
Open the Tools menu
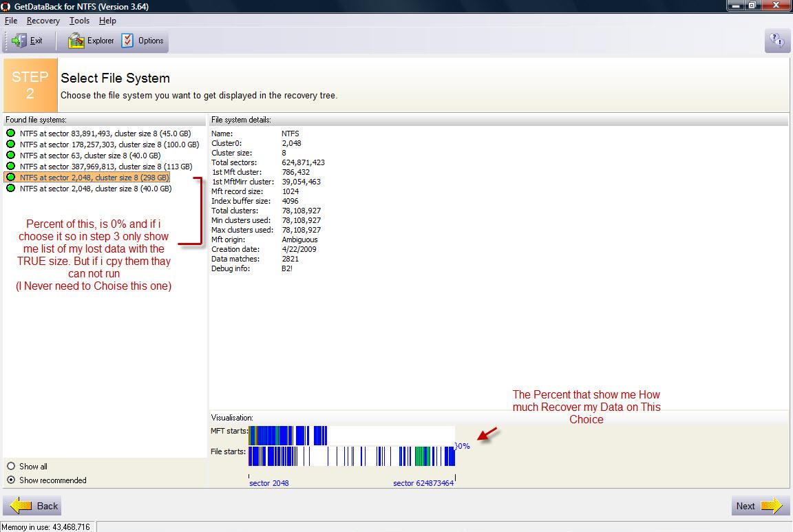tap(79, 21)
